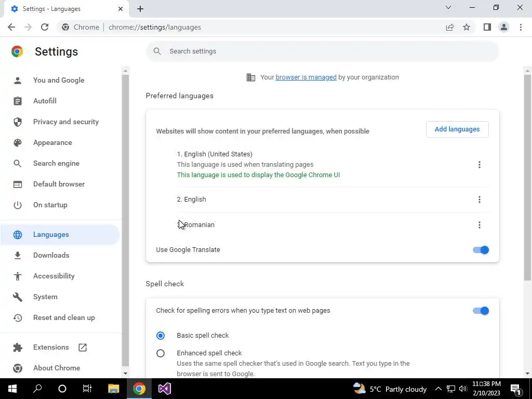Click the weather '5°C Partly cloudy' widget

coord(390,389)
